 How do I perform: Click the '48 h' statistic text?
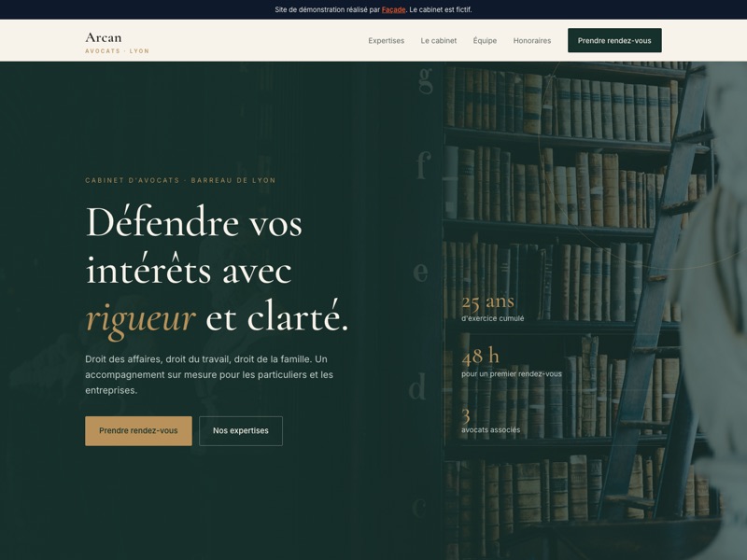tap(480, 357)
